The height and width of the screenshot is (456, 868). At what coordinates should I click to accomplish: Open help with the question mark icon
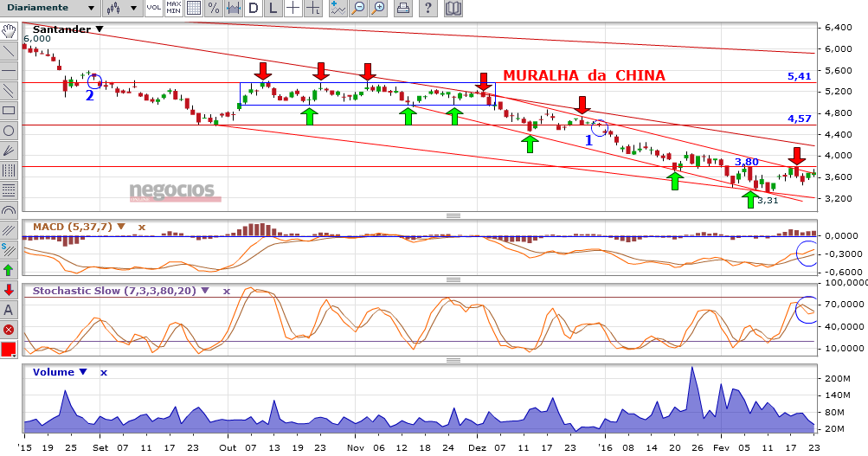(x=428, y=8)
